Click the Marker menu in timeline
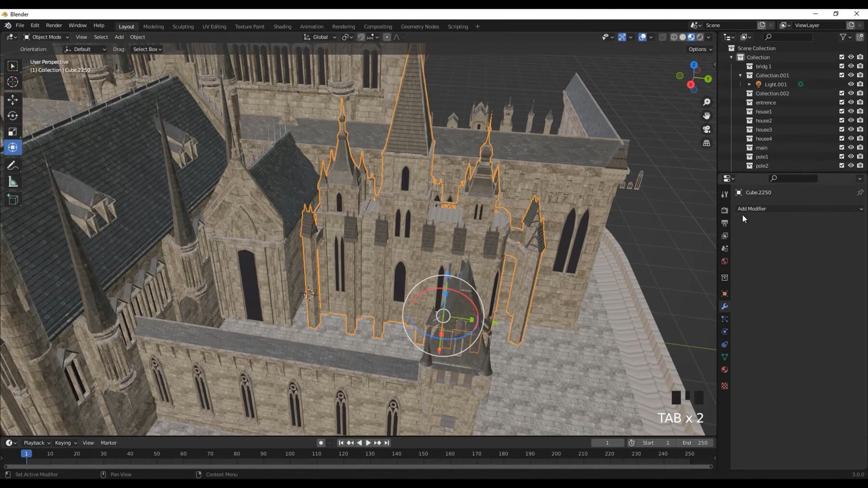The width and height of the screenshot is (868, 488). pos(108,443)
